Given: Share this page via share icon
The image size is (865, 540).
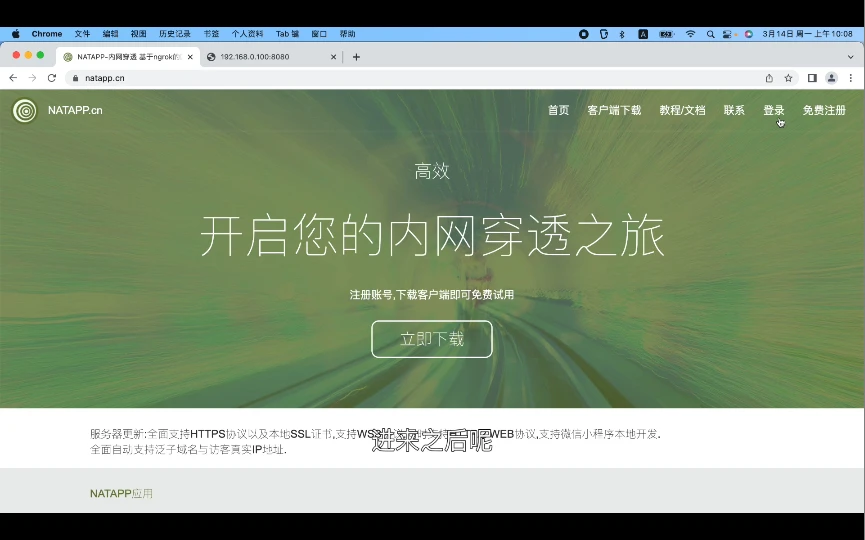Looking at the screenshot, I should (x=769, y=78).
